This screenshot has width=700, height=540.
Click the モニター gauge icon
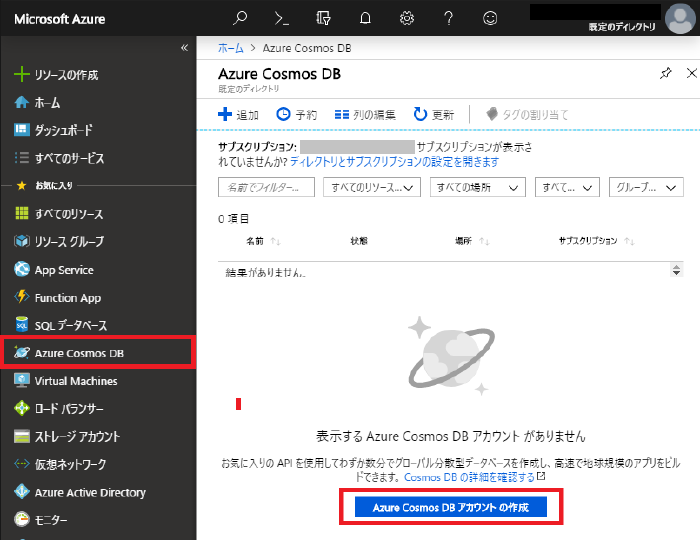(x=21, y=519)
